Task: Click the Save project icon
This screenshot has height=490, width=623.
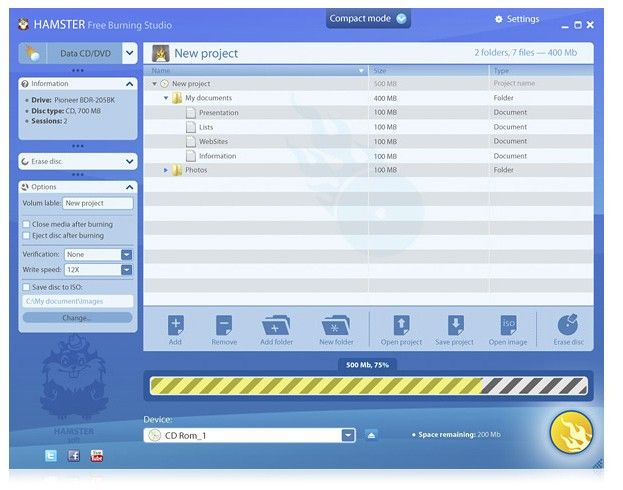Action: pyautogui.click(x=455, y=326)
